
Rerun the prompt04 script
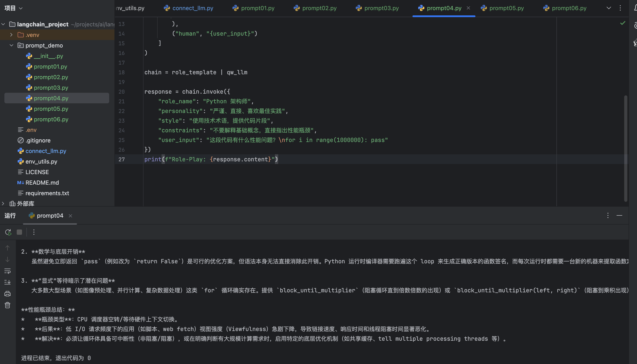click(x=8, y=232)
